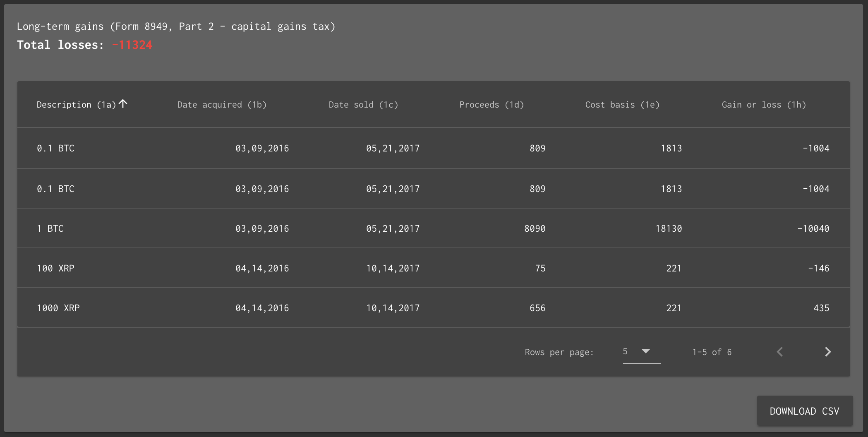Sort by Date sold (1c) header
Image resolution: width=868 pixels, height=437 pixels.
pos(363,105)
